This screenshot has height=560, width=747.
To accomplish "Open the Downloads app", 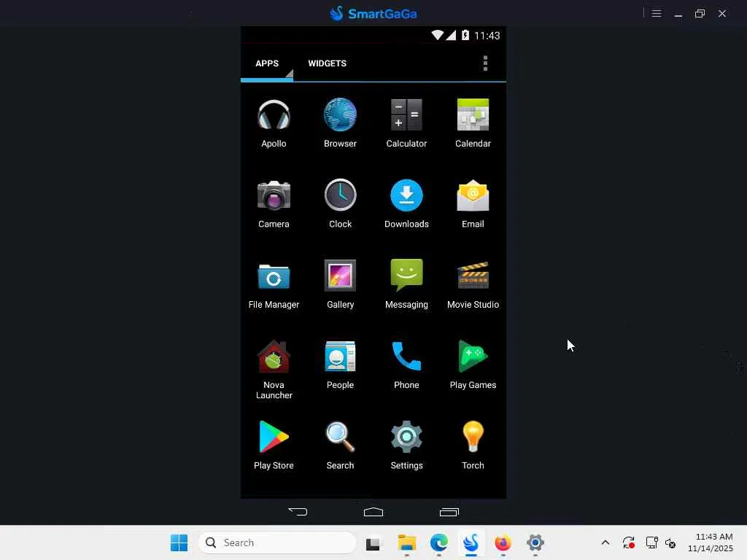I will 406,204.
